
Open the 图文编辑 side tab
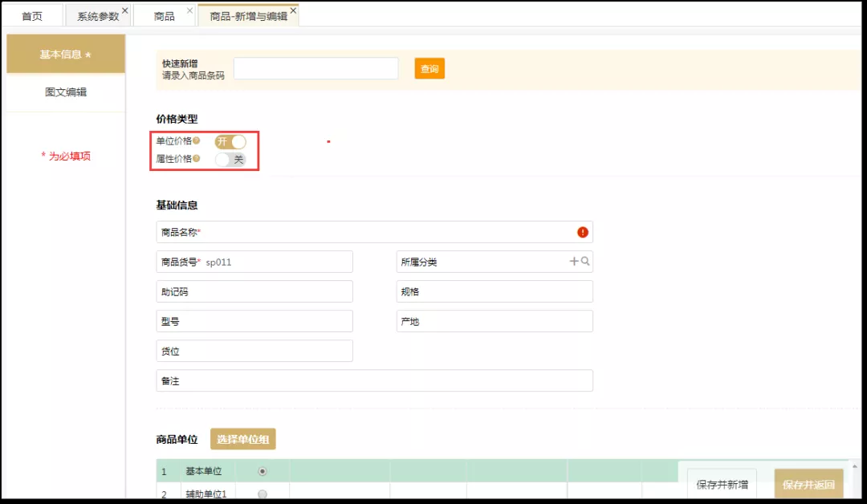tap(66, 92)
